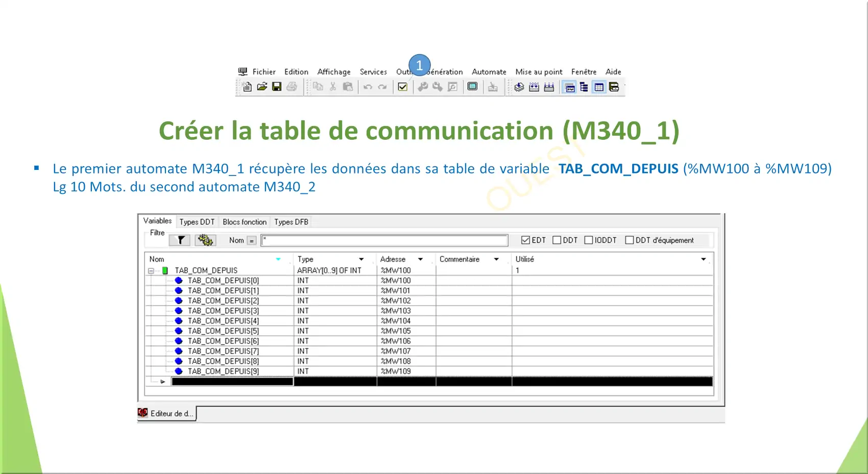Viewport: 868px width, 474px height.
Task: Open the Adresse column dropdown arrow
Action: 420,259
